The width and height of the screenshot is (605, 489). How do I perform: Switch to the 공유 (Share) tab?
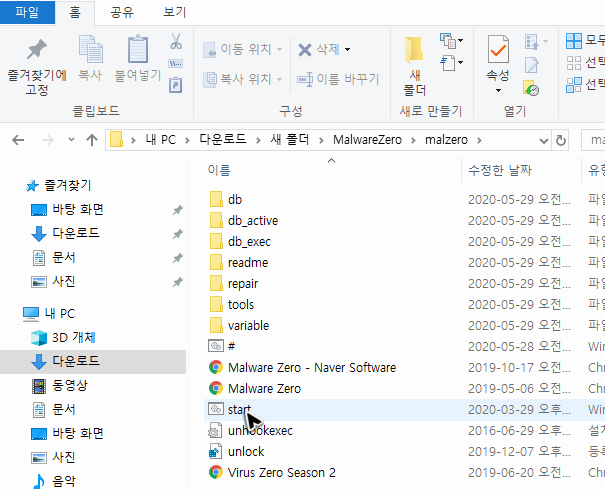click(122, 12)
